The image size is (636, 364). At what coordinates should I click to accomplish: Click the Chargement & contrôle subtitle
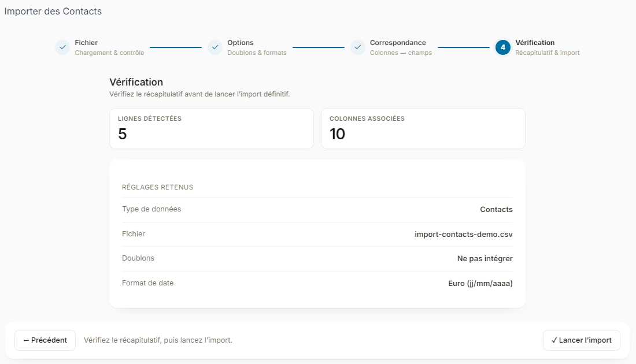[x=109, y=53]
